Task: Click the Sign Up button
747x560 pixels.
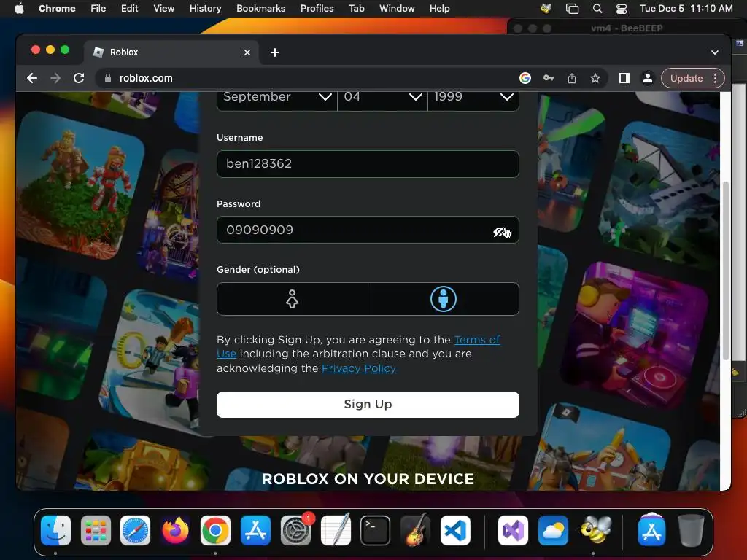Action: (x=368, y=404)
